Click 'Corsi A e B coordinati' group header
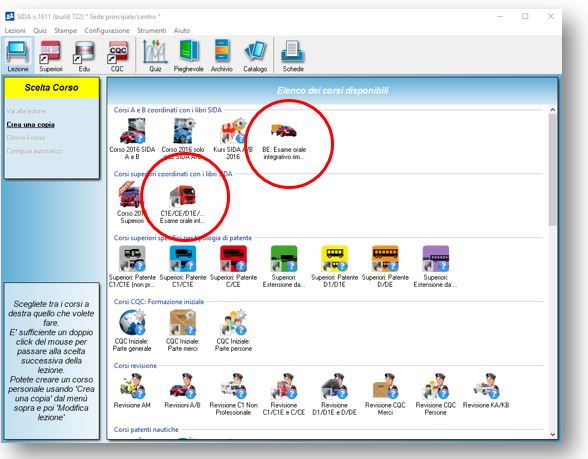 pyautogui.click(x=168, y=110)
